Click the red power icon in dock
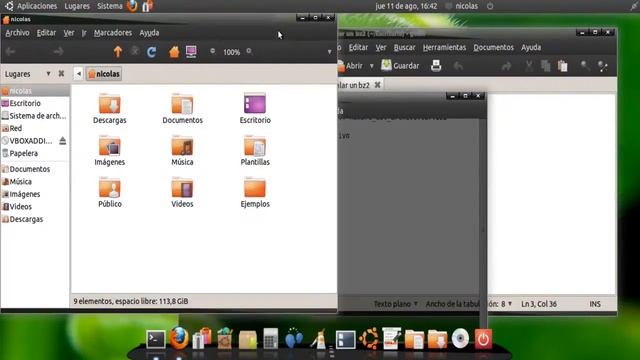 pyautogui.click(x=483, y=339)
